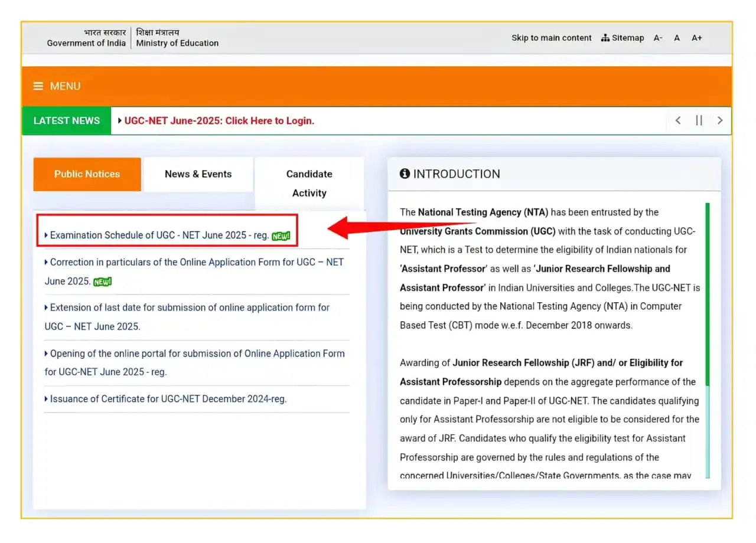
Task: Open Issuance of Certificate December 2024 notice
Action: 168,399
